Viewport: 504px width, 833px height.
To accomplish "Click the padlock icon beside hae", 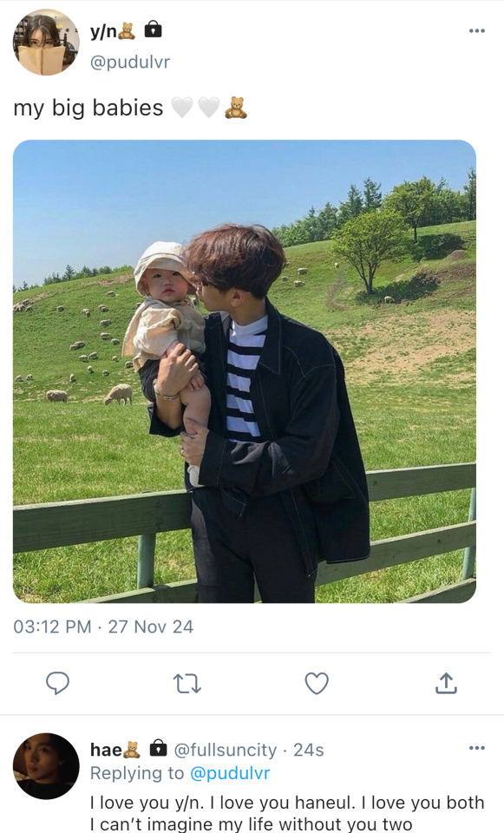I will [x=158, y=748].
